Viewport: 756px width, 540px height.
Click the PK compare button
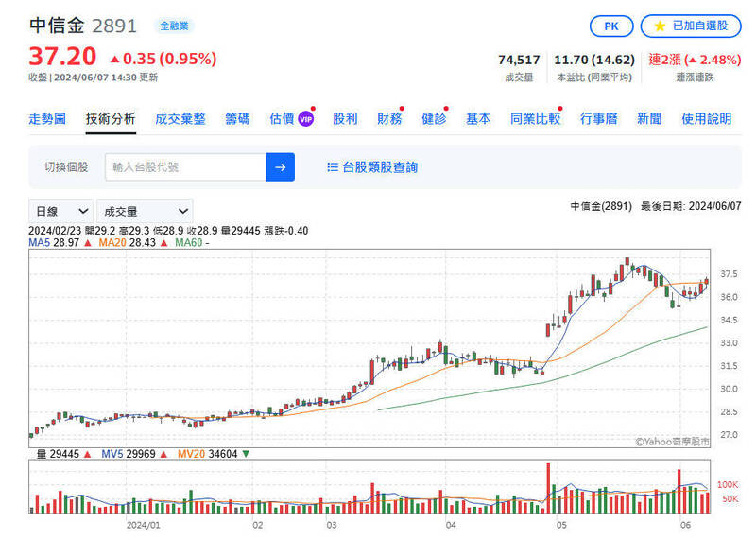(610, 26)
